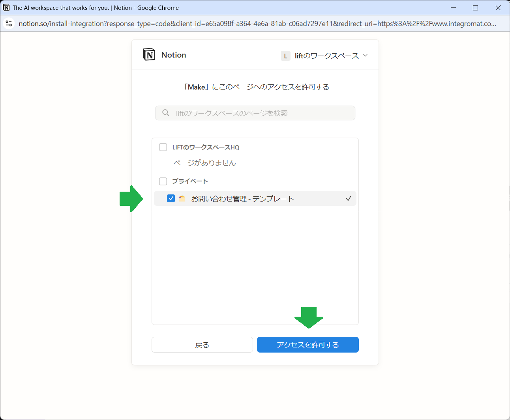
Task: Click the site info icon in address bar
Action: coord(9,24)
